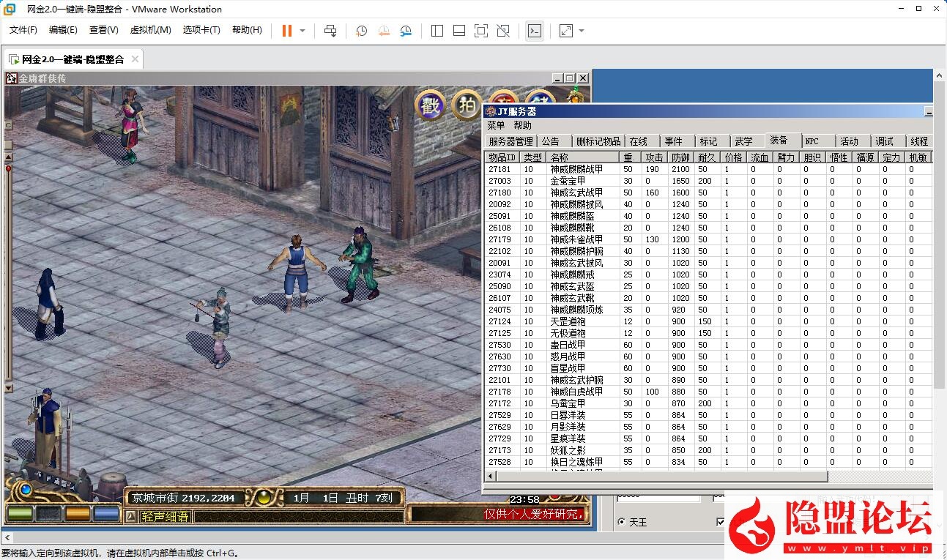Open the 虚拟机(M) menu
The width and height of the screenshot is (947, 560).
click(150, 30)
